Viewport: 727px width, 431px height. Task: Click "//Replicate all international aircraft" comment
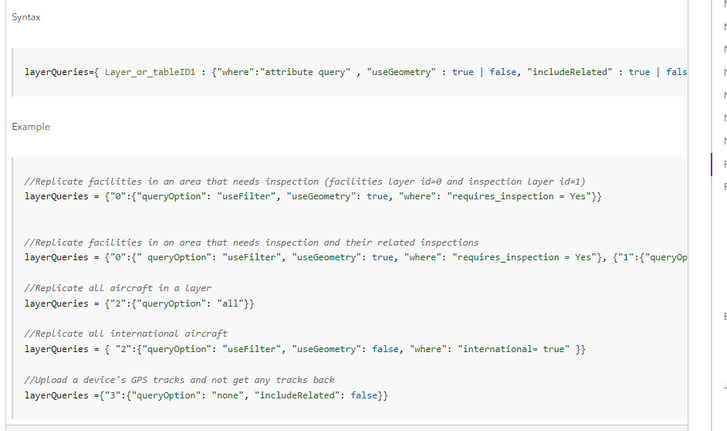click(125, 333)
